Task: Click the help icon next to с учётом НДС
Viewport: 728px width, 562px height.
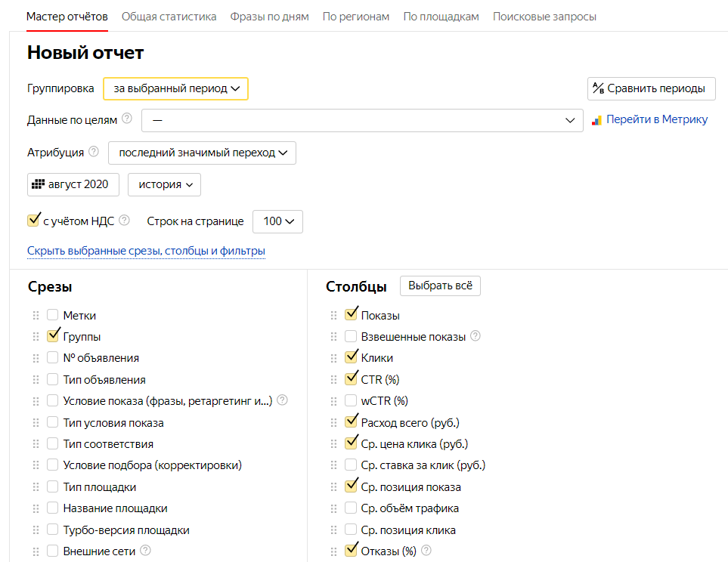Action: click(124, 220)
